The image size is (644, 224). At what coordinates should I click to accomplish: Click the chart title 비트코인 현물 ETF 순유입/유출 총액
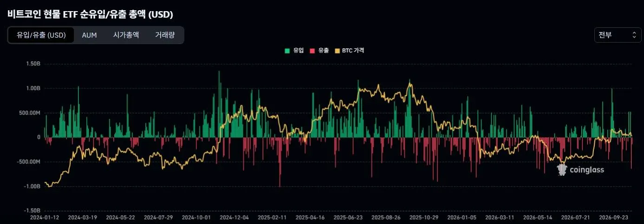tap(90, 14)
